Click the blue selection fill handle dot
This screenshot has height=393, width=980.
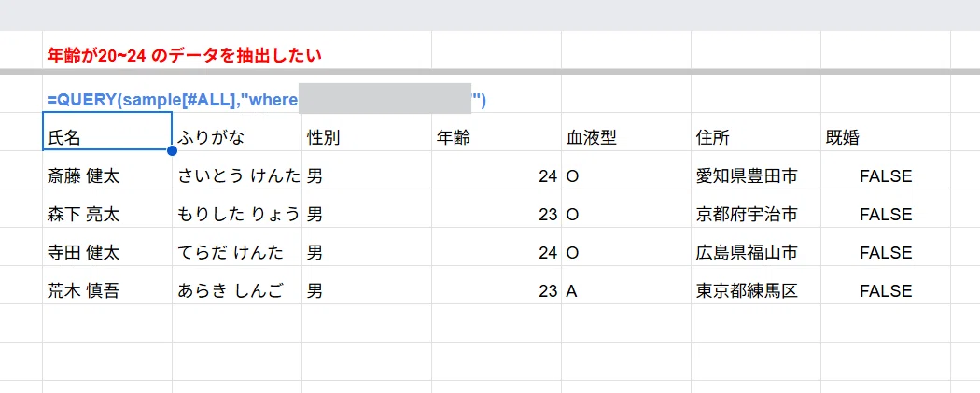pos(172,150)
